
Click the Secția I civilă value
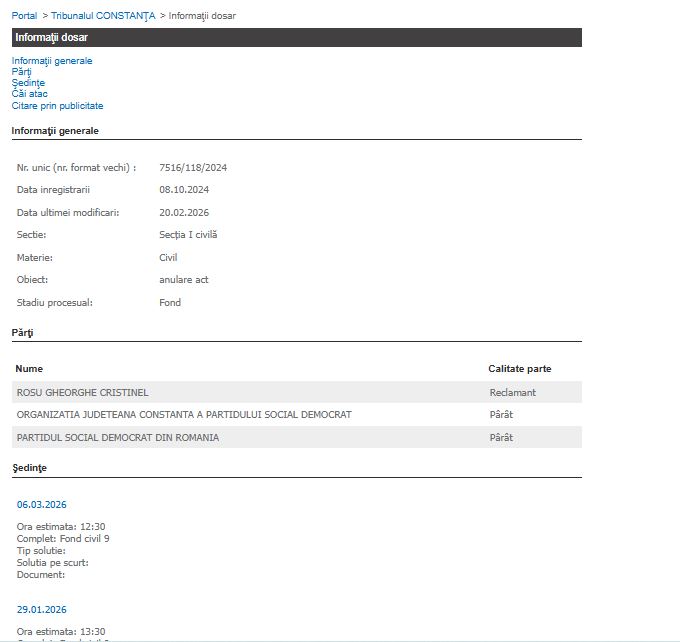pos(188,235)
